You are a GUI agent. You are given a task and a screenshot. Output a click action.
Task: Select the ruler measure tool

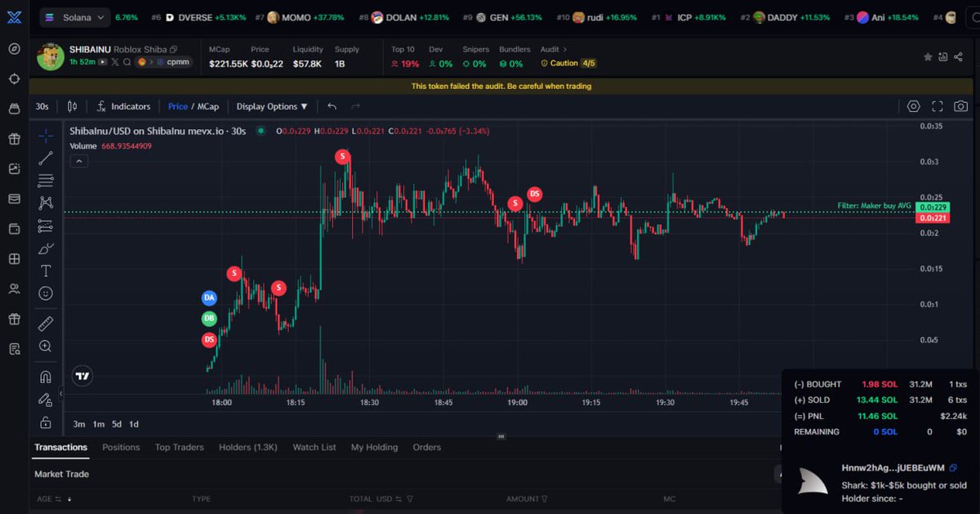(46, 324)
